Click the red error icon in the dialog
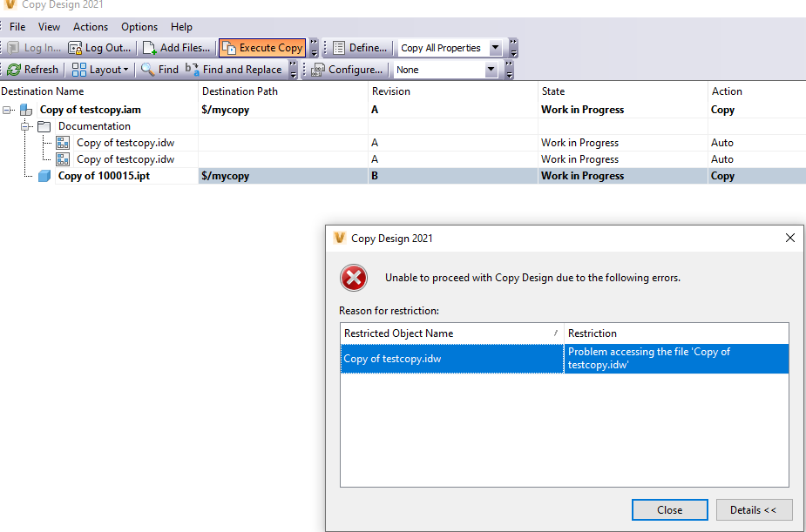Image resolution: width=806 pixels, height=532 pixels. point(354,278)
